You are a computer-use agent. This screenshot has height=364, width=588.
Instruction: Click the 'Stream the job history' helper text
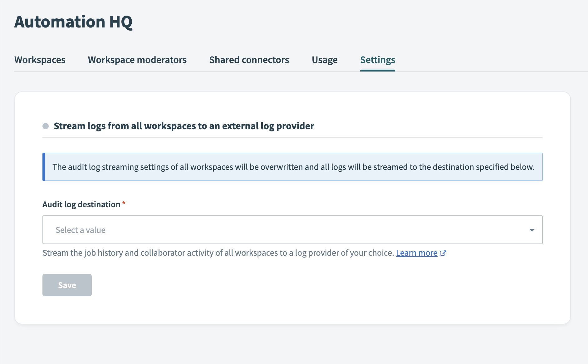tap(218, 253)
